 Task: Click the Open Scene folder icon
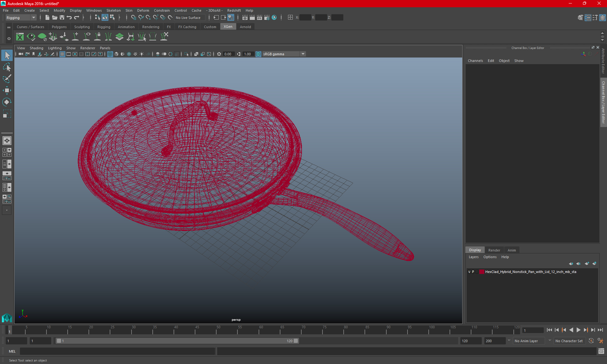[x=55, y=18]
